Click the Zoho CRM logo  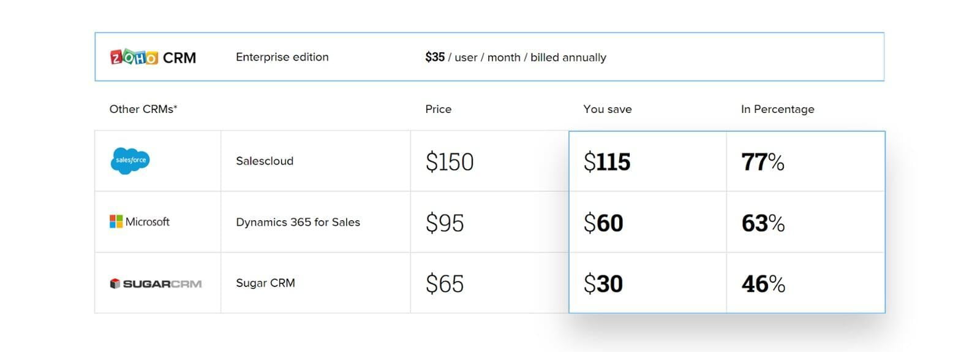point(153,57)
